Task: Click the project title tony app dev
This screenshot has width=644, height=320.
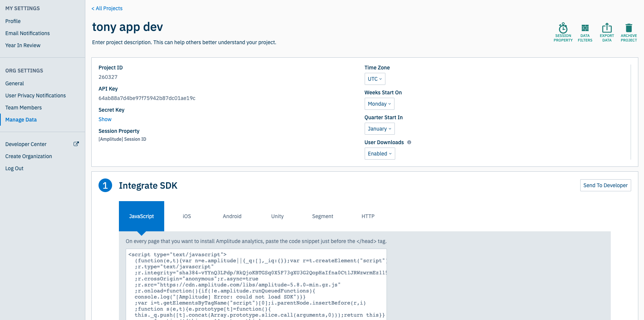Action: coord(128,27)
